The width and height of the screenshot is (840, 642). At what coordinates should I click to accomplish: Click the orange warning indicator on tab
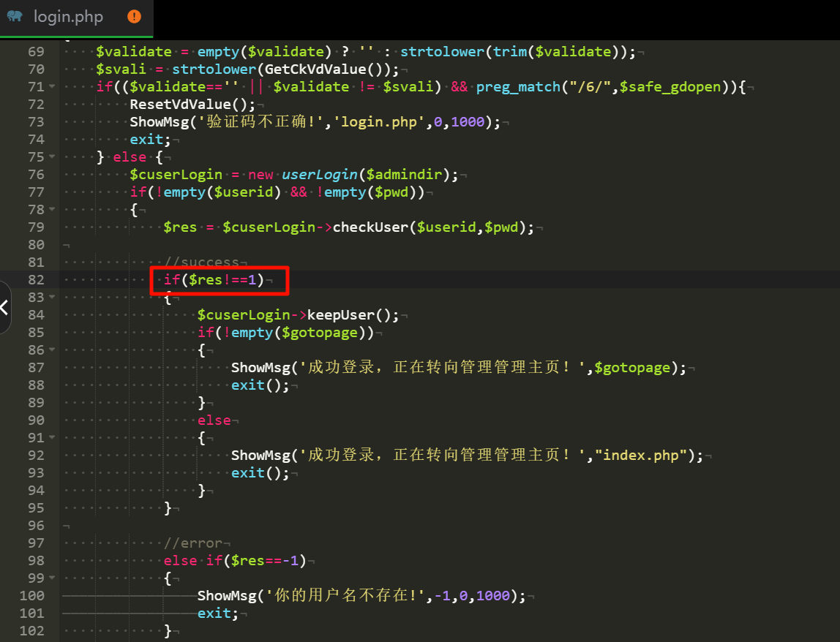click(x=134, y=16)
